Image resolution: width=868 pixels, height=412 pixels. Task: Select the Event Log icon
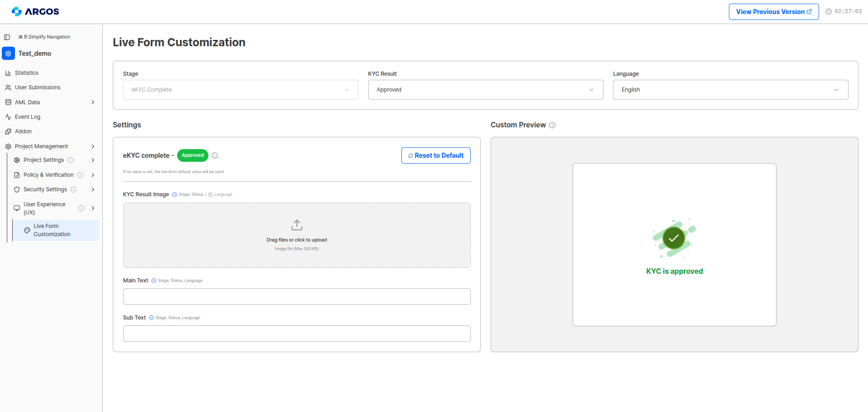8,116
